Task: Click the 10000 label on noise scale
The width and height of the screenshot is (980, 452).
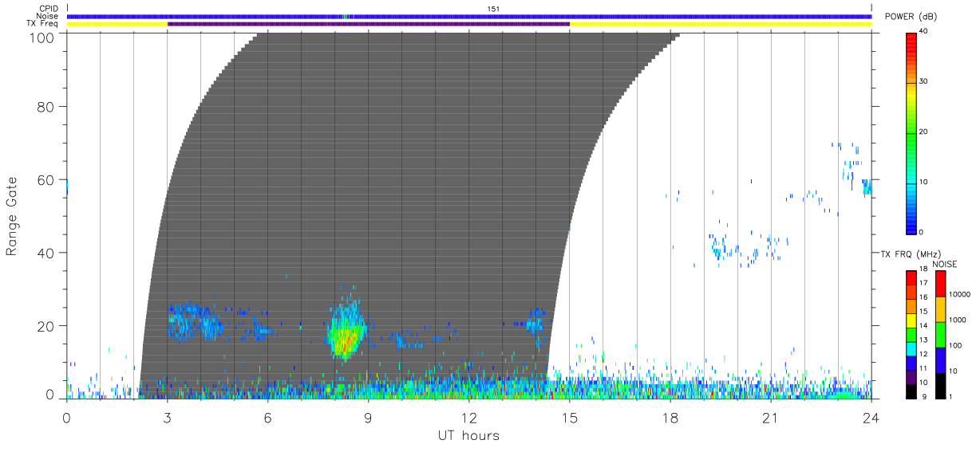Action: tap(960, 294)
